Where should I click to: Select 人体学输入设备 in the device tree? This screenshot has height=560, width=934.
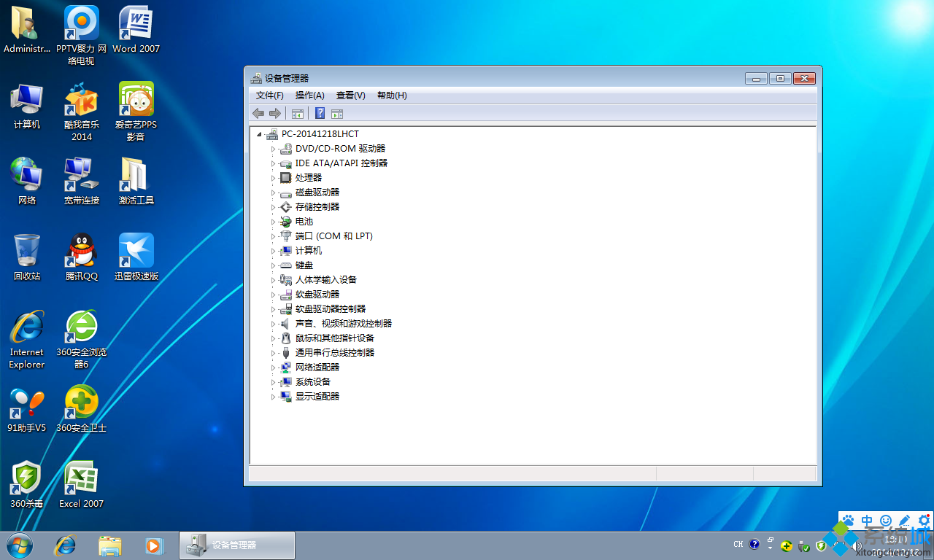click(326, 280)
